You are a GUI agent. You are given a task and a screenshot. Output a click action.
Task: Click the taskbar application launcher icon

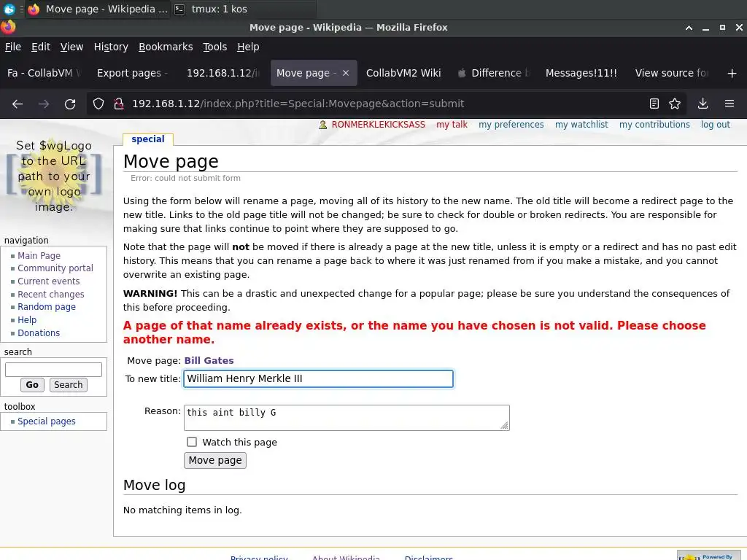pos(9,9)
